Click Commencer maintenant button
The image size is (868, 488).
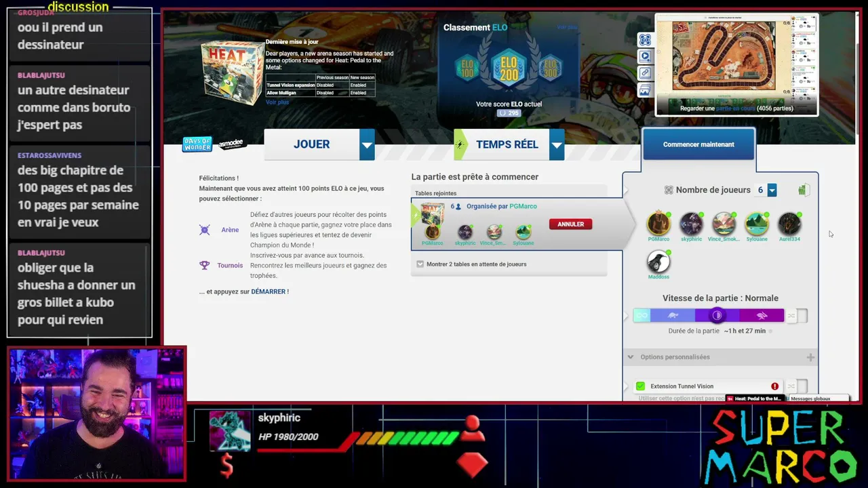(698, 144)
